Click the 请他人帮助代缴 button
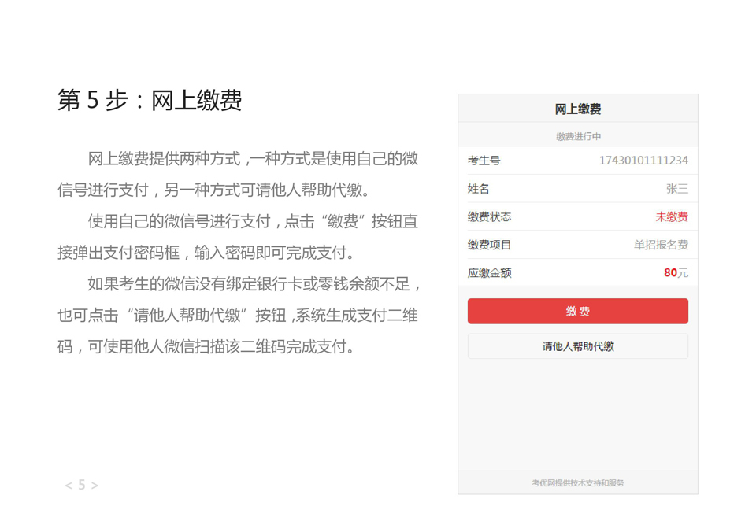The image size is (756, 532). pos(577,346)
